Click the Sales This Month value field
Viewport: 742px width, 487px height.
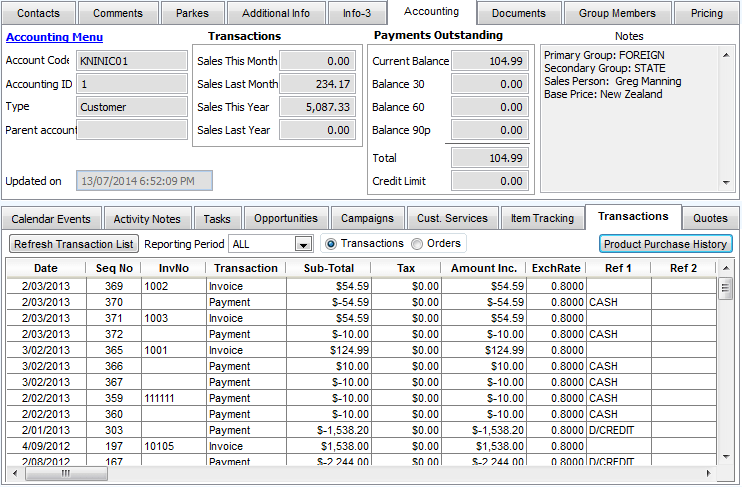(x=317, y=61)
